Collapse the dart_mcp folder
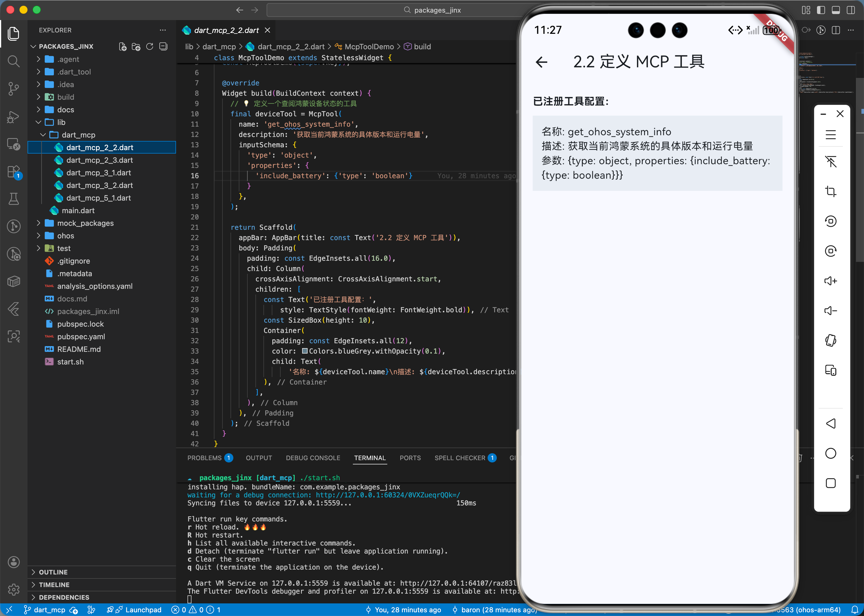Screen dimensions: 864x616 pyautogui.click(x=78, y=135)
